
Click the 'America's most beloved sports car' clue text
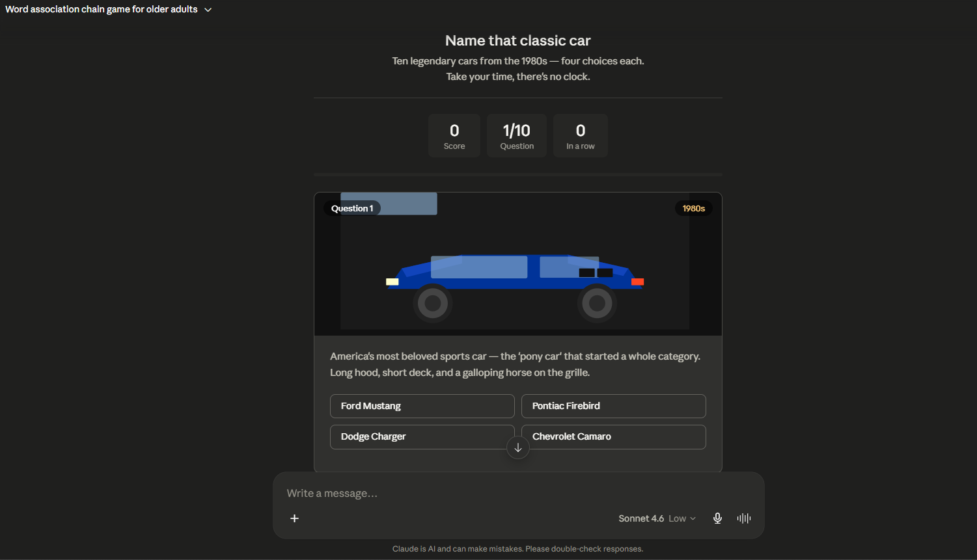(516, 364)
